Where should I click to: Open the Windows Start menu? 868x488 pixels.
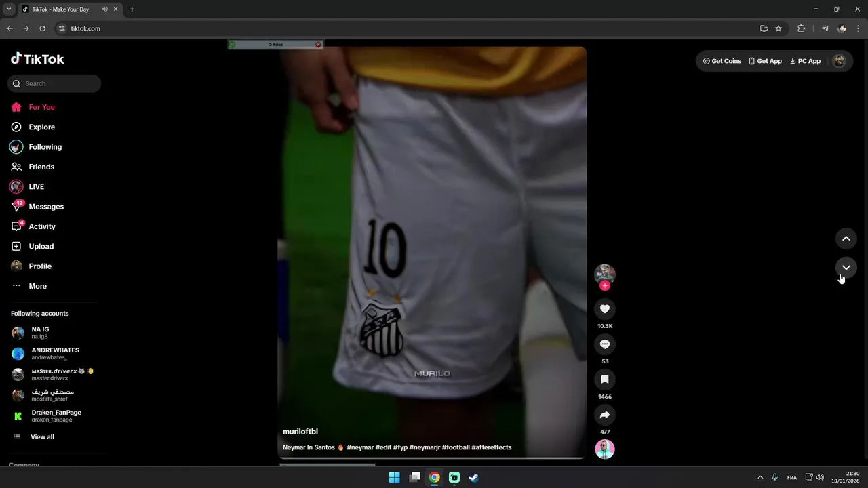(x=394, y=477)
